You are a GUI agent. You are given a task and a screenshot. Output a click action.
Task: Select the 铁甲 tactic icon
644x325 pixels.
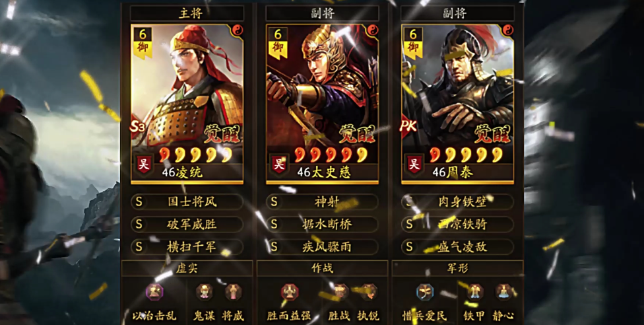point(474,292)
